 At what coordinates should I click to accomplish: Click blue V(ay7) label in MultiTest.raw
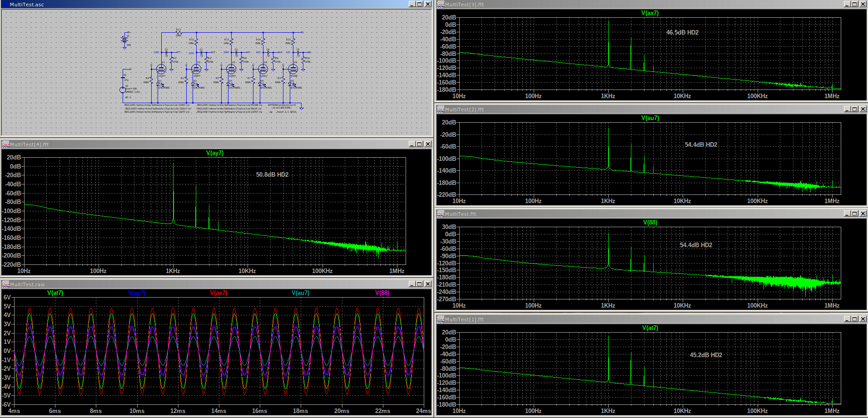coord(137,293)
